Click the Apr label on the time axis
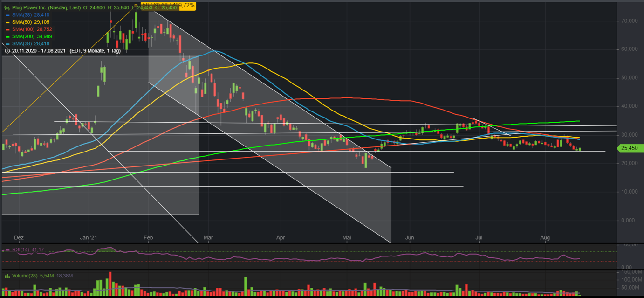 pos(281,238)
